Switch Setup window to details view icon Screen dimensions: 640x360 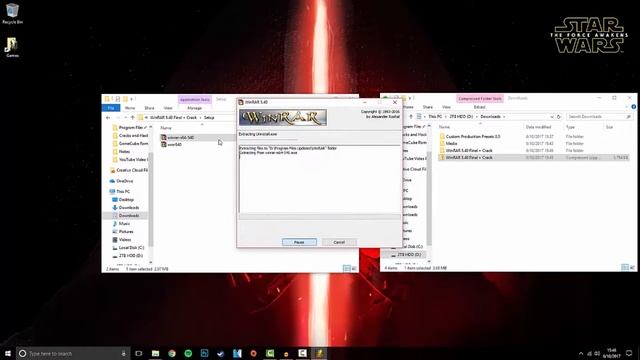347,269
